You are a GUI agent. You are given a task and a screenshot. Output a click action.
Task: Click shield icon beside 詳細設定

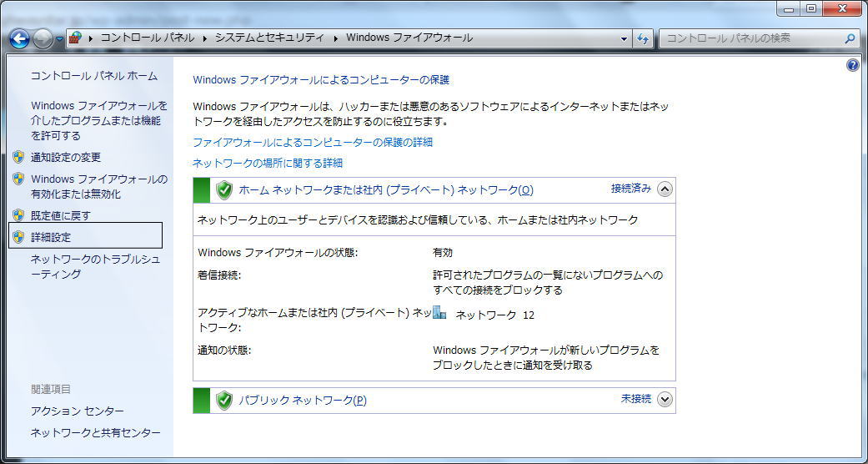click(19, 237)
